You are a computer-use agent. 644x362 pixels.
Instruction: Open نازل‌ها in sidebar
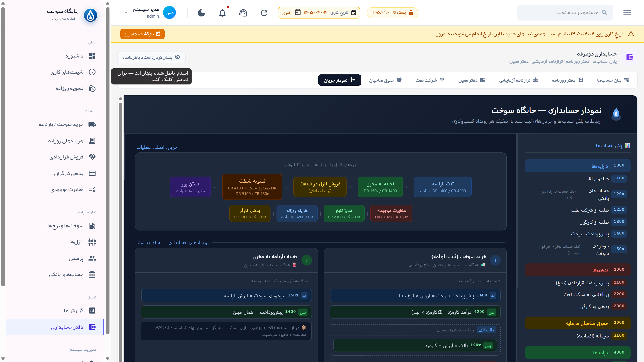55,242
